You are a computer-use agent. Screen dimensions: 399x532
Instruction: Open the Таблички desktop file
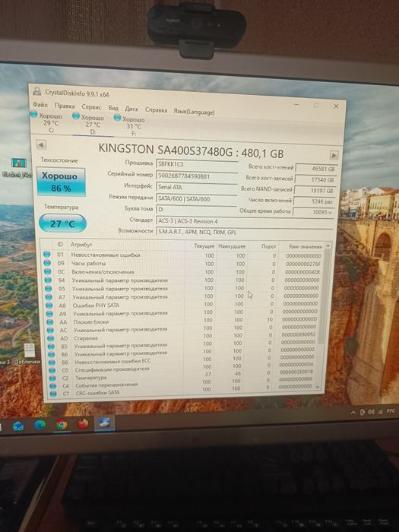click(x=29, y=354)
